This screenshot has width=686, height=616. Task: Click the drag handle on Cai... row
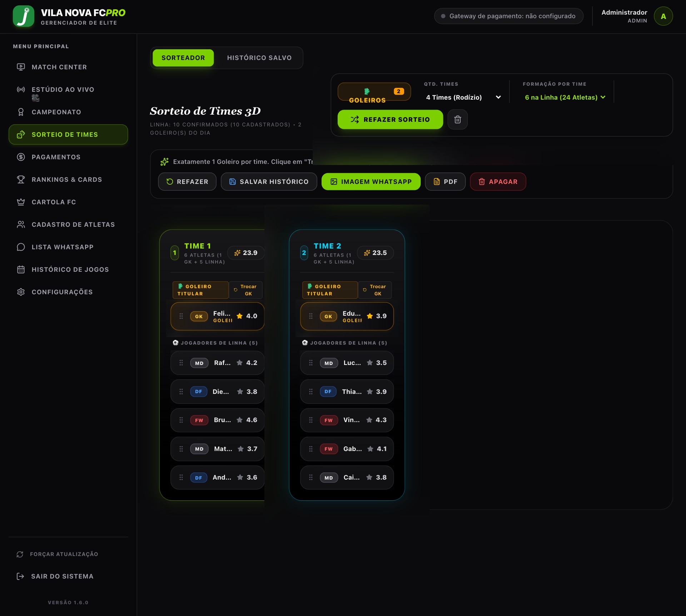(311, 477)
